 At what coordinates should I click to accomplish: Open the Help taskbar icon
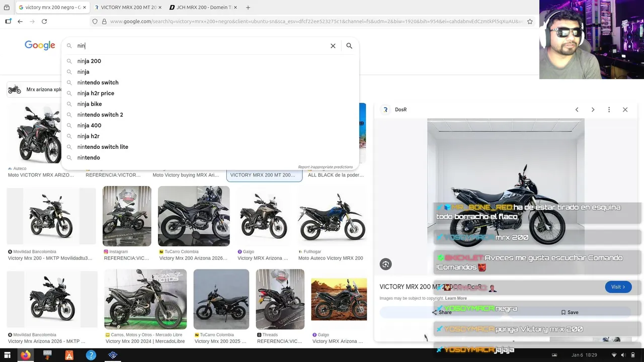pyautogui.click(x=91, y=355)
